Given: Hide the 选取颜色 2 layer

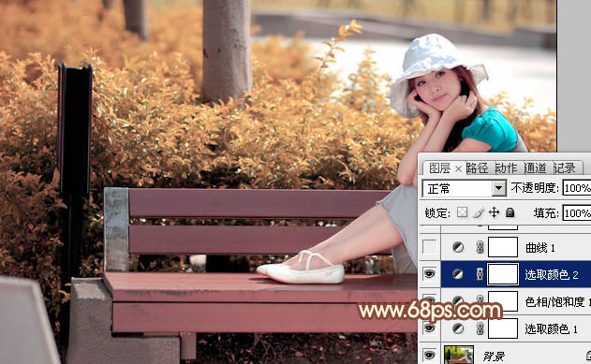Looking at the screenshot, I should click(429, 274).
